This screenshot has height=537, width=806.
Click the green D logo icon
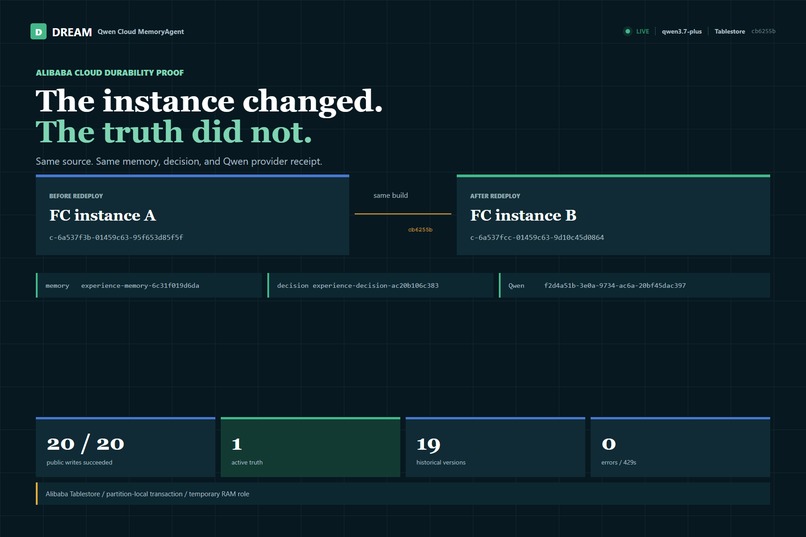pyautogui.click(x=39, y=31)
